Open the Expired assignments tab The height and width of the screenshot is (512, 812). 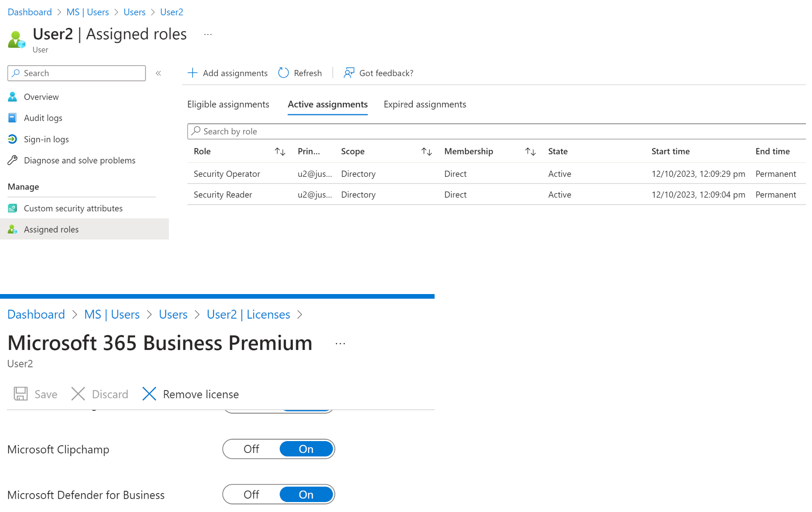pyautogui.click(x=424, y=104)
